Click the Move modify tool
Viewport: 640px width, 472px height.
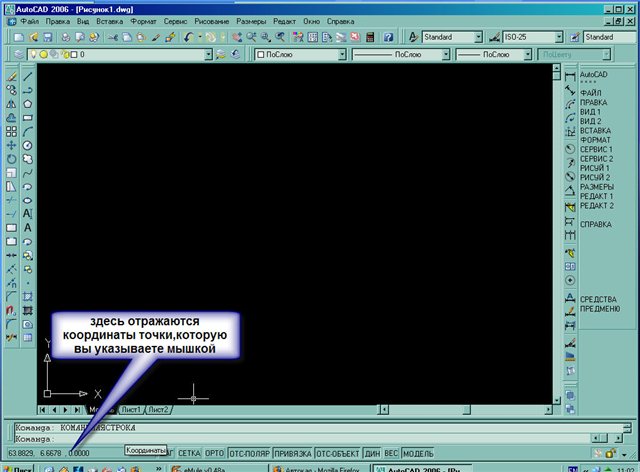click(x=11, y=145)
